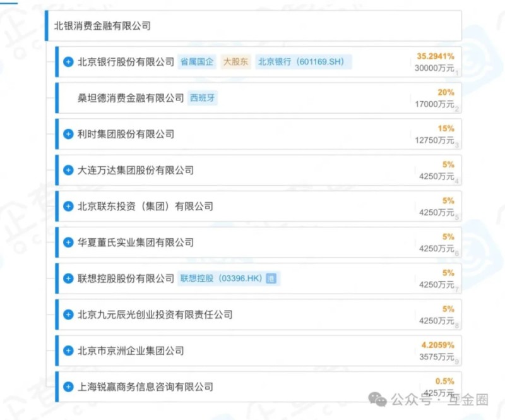
Task: Click plus icon beside 华夏董氏实业集团有限公司
Action: 68,242
